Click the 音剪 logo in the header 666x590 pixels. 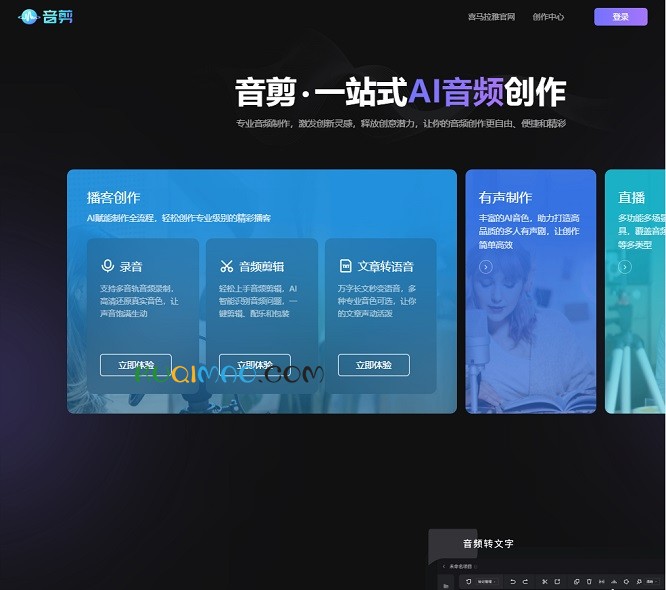tap(45, 17)
